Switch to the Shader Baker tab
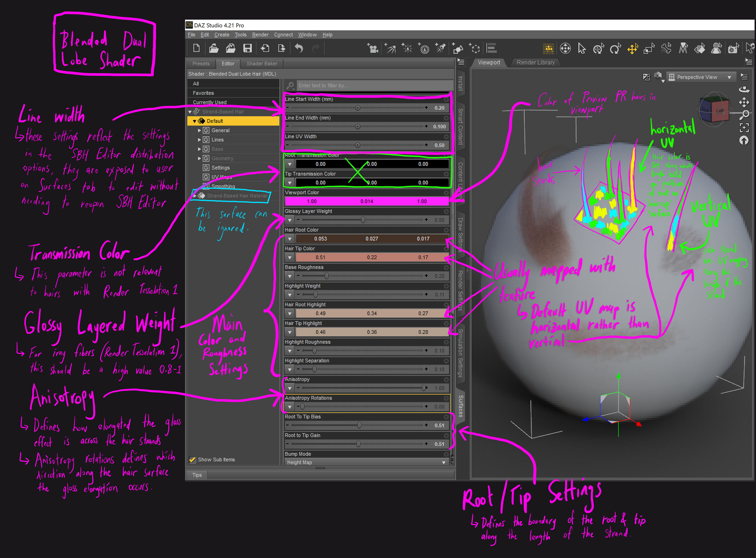The height and width of the screenshot is (558, 756). coord(262,64)
